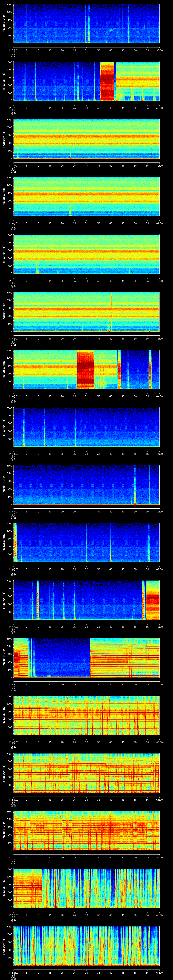173x980 pixels.
Task: Click the spectrogram panel starting at 11:38:00
Action: 86,81
